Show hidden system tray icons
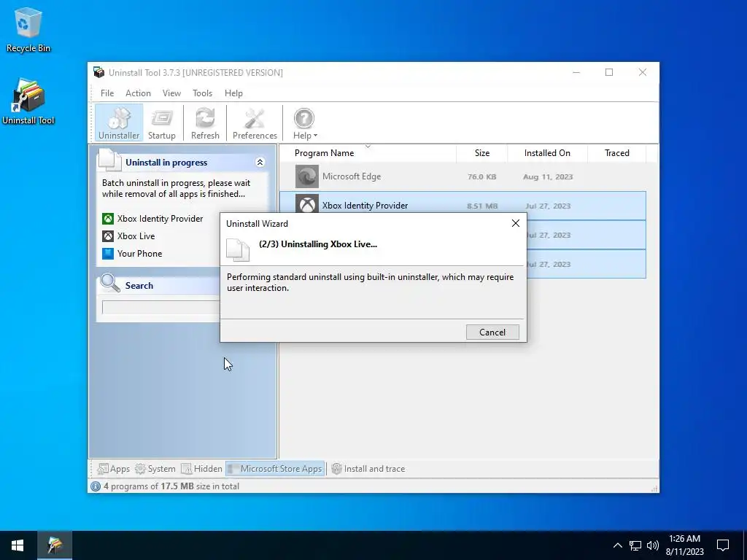 (x=617, y=545)
